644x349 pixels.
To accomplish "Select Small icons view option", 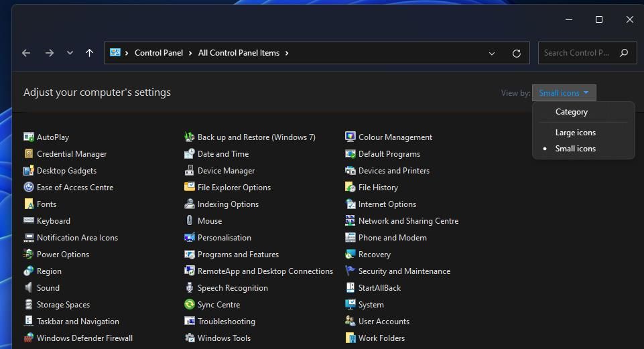I will 575,149.
